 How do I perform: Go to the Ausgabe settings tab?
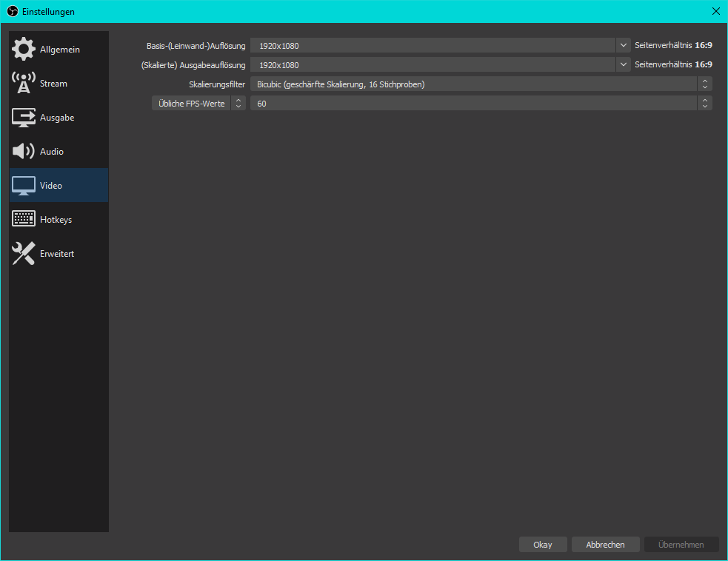tap(57, 118)
